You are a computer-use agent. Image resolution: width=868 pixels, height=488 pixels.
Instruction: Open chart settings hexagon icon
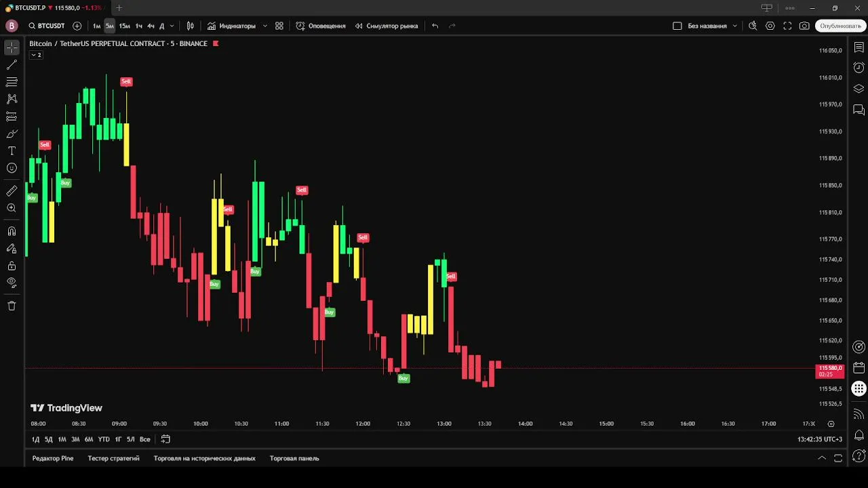(x=770, y=26)
